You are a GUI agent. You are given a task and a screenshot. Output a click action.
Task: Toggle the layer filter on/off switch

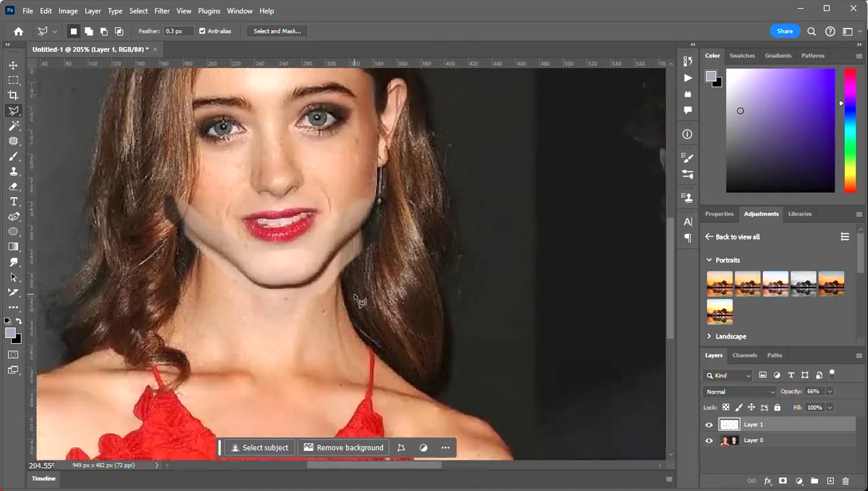tap(832, 374)
